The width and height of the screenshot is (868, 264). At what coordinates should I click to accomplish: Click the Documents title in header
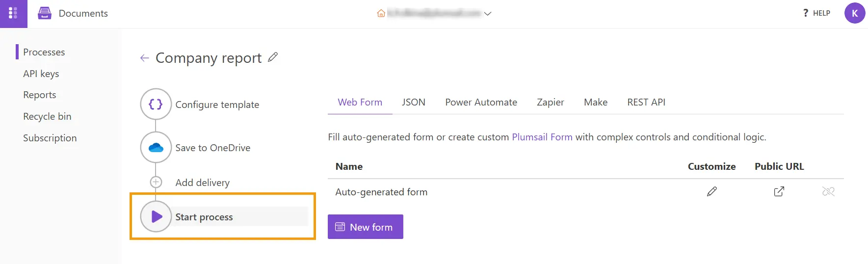click(83, 13)
